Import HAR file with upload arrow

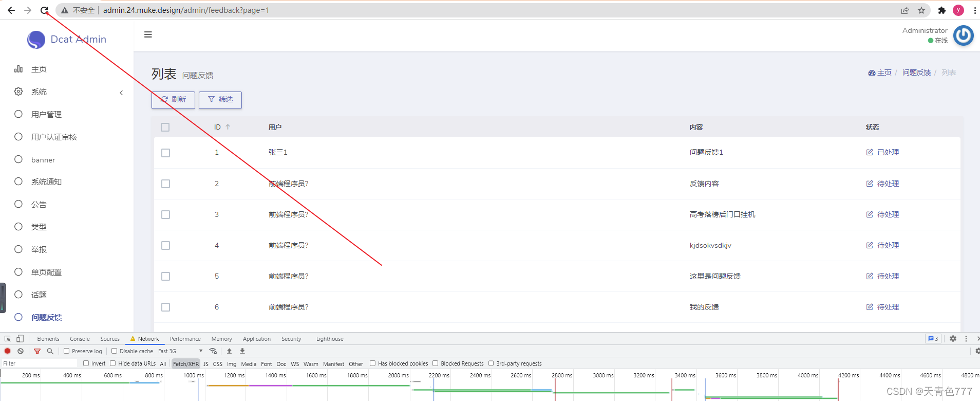click(x=230, y=351)
